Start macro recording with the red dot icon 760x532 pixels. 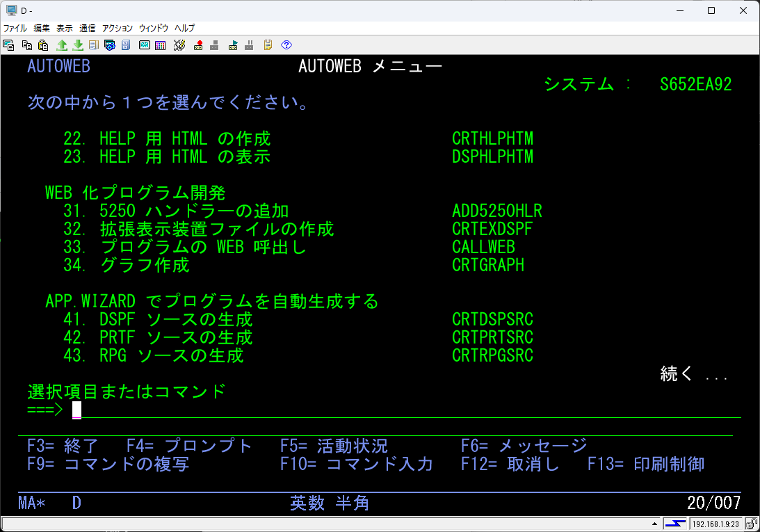coord(199,45)
